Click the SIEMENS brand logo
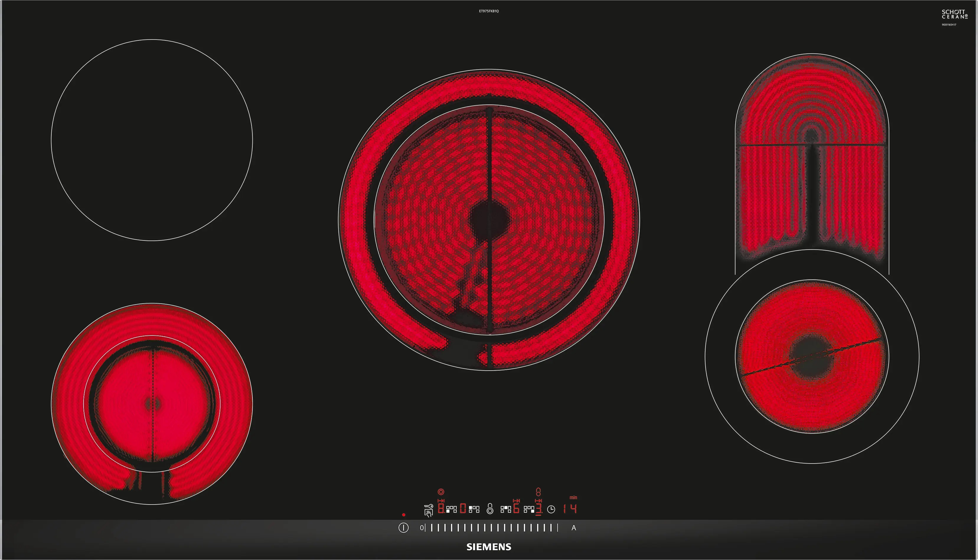Image resolution: width=978 pixels, height=560 pixels. point(489,547)
